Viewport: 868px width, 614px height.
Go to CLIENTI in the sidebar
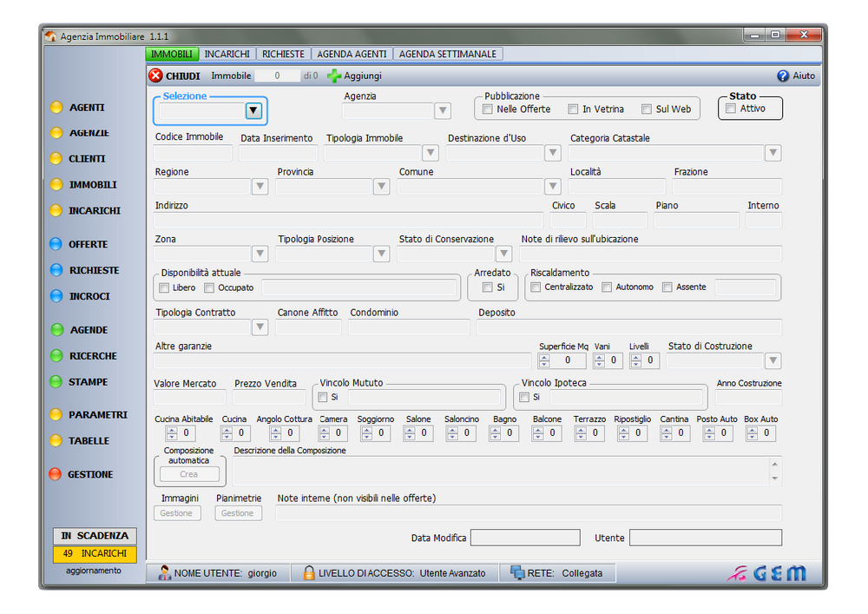click(87, 159)
